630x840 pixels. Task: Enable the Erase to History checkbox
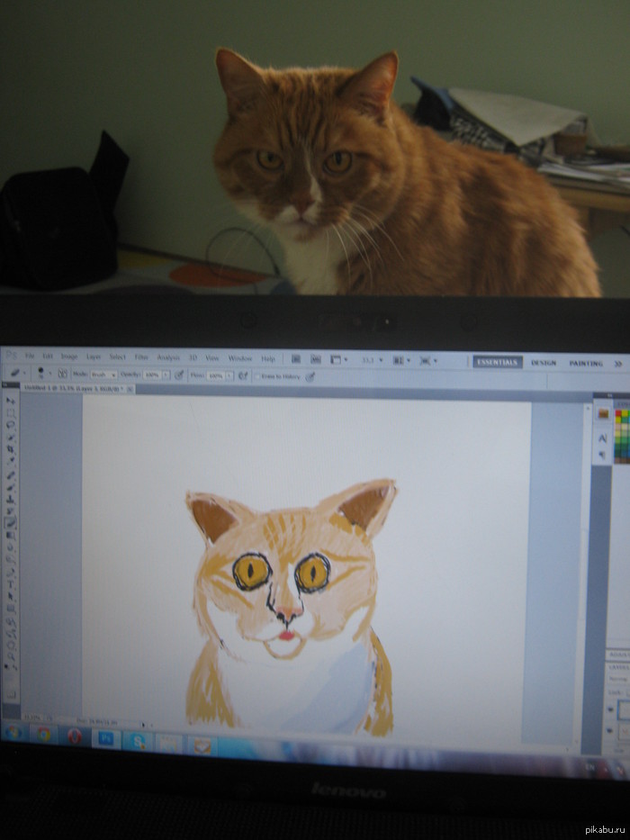[256, 376]
